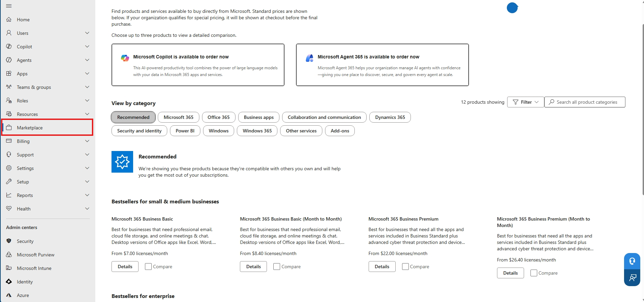Viewport: 644px width, 302px height.
Task: Open the headset help support icon
Action: click(x=632, y=261)
